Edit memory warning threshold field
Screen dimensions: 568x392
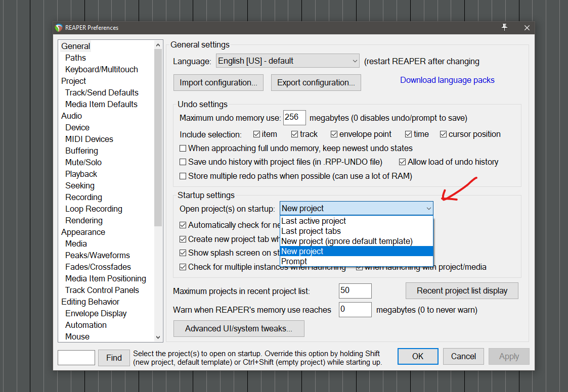pos(355,310)
